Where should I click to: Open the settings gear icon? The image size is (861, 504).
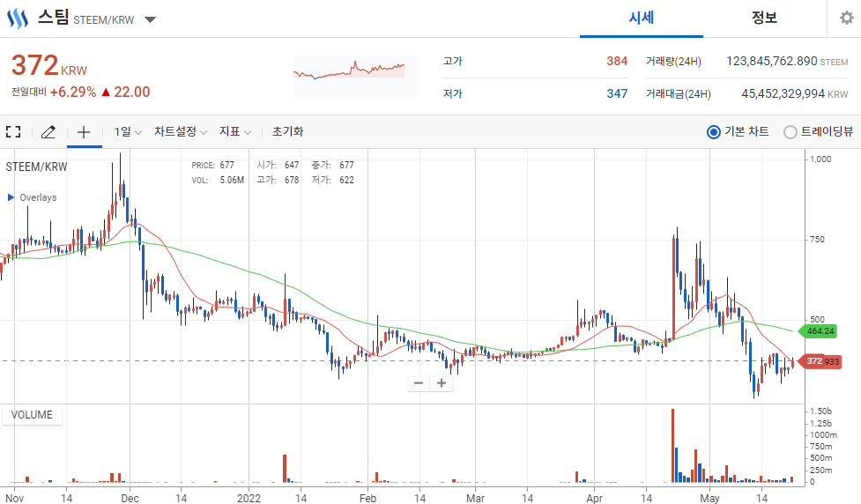coord(847,19)
